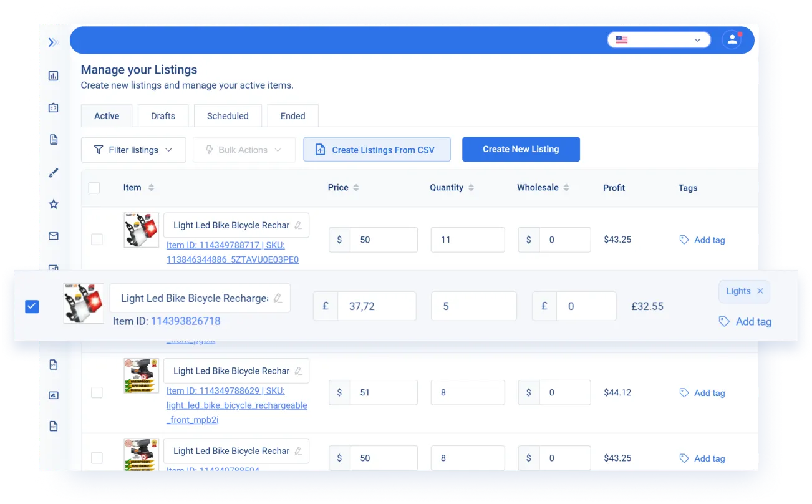Add tag to the £32.55 listing
Viewport: 812px width, 504px height.
coord(745,322)
